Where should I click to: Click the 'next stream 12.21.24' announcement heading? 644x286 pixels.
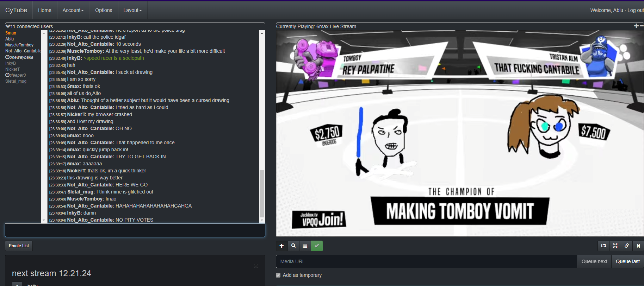pyautogui.click(x=51, y=273)
